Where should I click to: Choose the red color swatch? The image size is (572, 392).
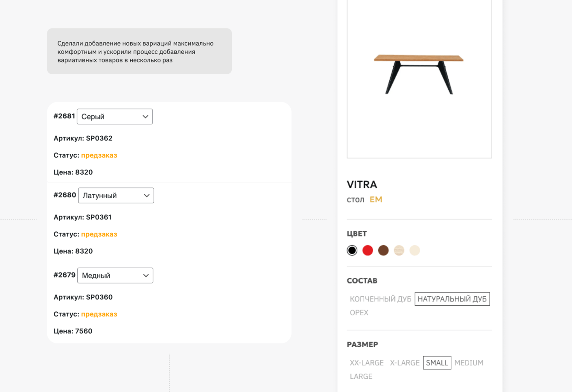pos(368,250)
